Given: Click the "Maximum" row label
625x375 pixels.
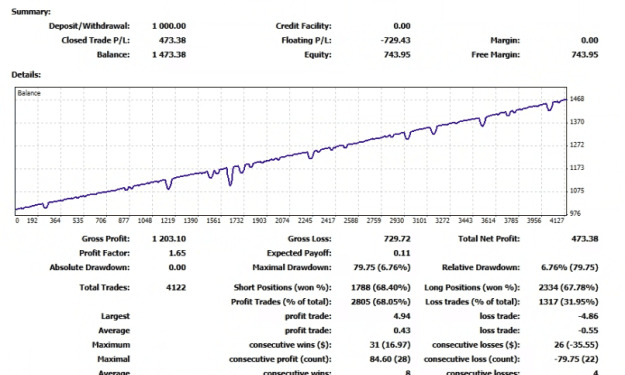Looking at the screenshot, I should [111, 345].
